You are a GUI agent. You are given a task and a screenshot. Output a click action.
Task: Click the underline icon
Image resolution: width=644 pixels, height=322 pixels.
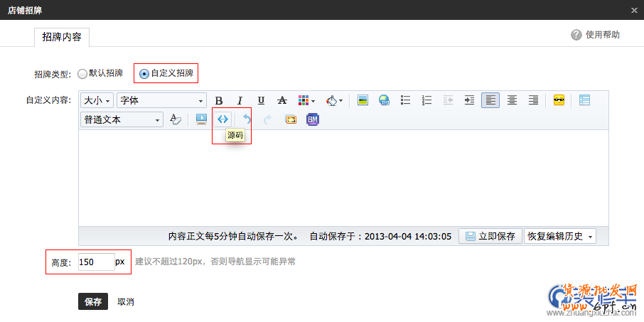point(261,100)
